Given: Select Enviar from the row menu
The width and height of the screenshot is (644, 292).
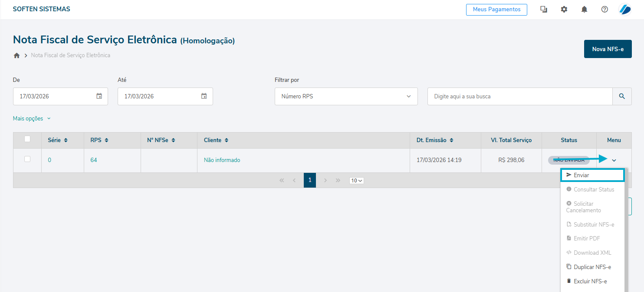Looking at the screenshot, I should pyautogui.click(x=592, y=175).
